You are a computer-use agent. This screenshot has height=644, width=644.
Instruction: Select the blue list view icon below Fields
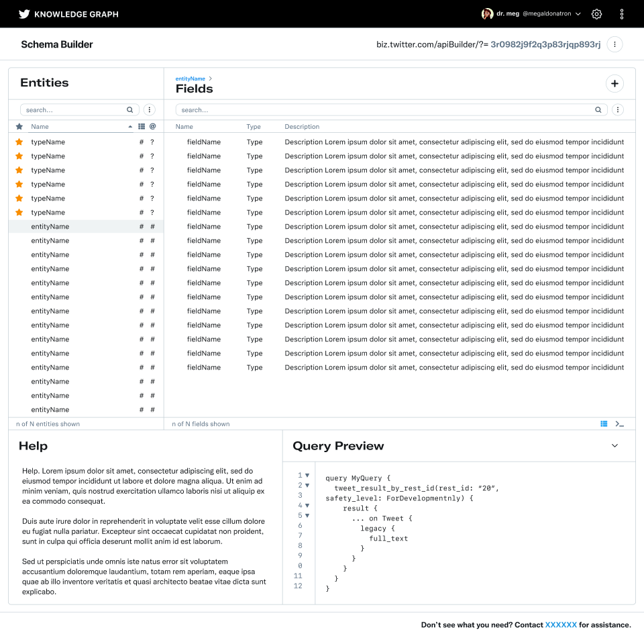[604, 424]
